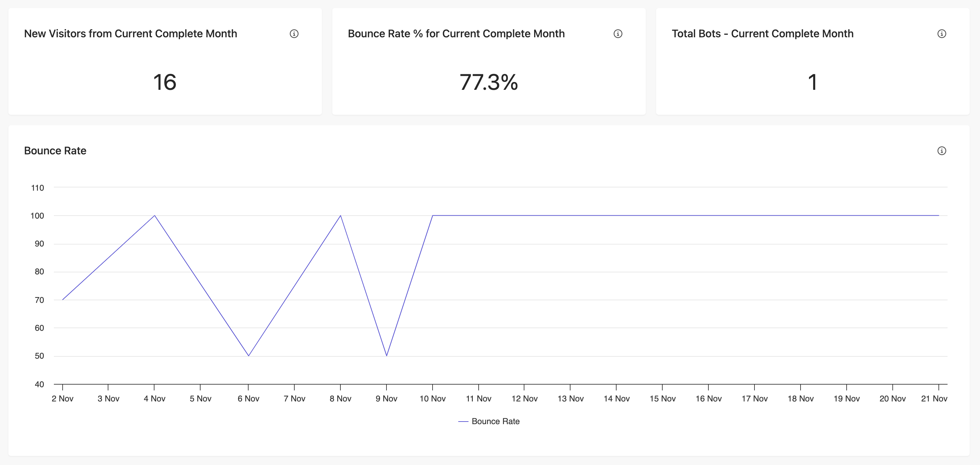The image size is (980, 465).
Task: Click the Total Bots - Current Complete Month title
Action: (x=762, y=33)
